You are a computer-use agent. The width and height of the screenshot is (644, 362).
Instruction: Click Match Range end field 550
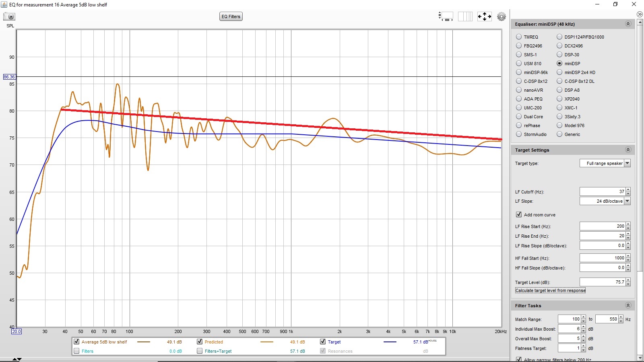pos(607,319)
